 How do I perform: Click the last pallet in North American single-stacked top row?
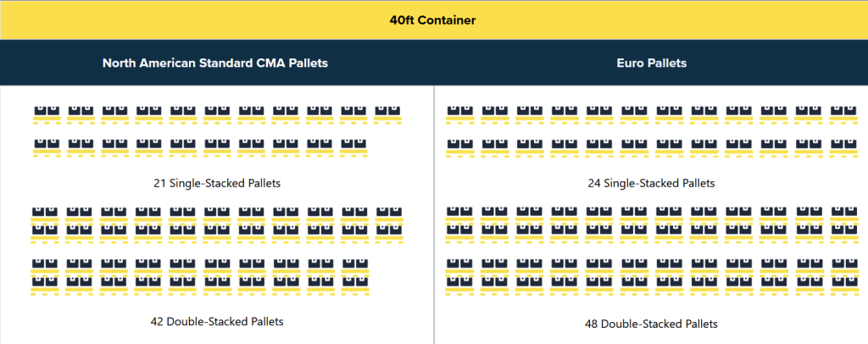[387, 114]
